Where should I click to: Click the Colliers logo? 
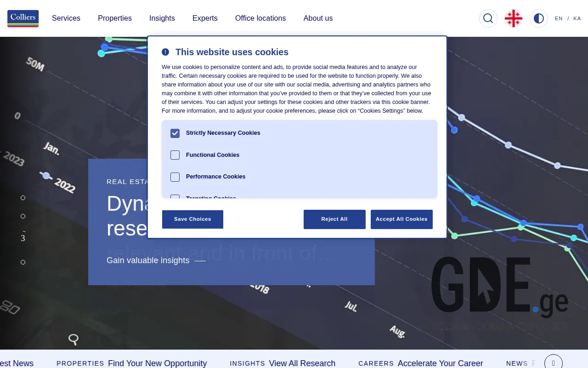23,18
